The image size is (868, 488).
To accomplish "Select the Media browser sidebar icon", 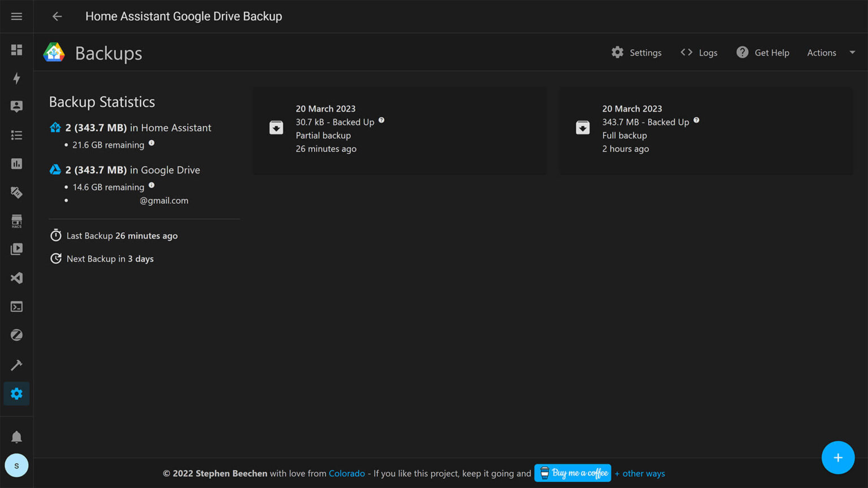I will 16,249.
